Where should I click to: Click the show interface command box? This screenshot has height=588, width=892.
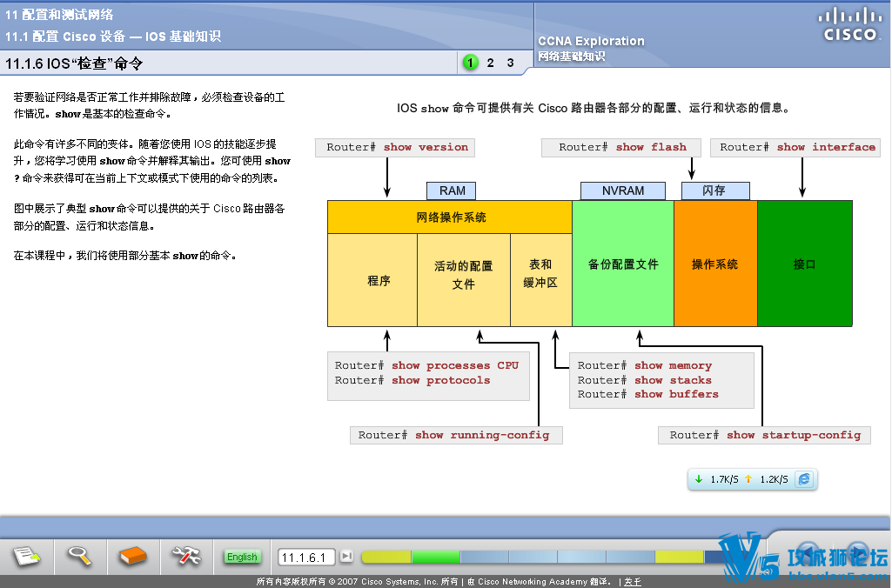[x=795, y=147]
